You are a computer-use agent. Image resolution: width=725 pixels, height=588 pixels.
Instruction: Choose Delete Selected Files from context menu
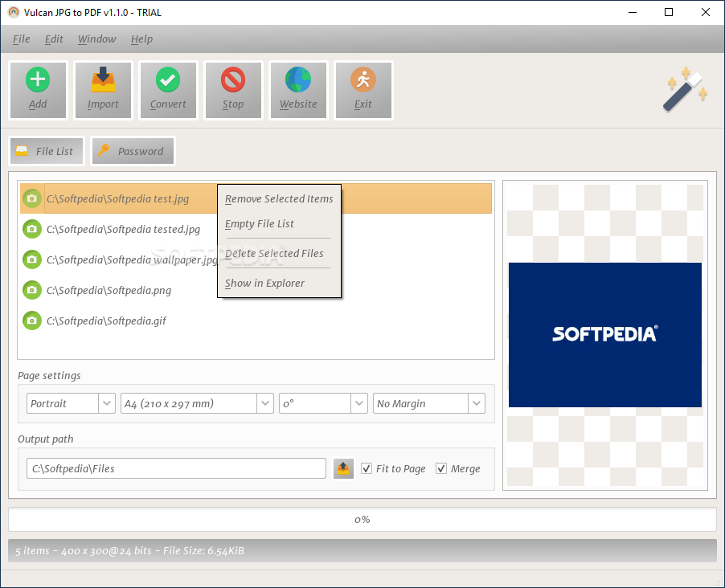click(x=279, y=253)
